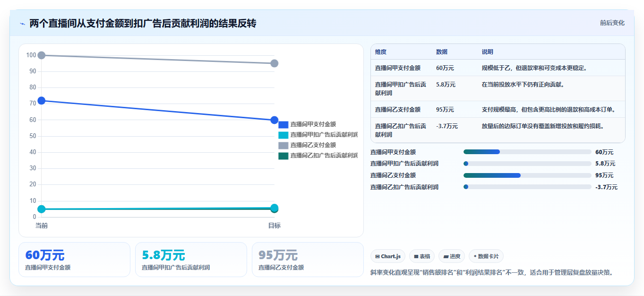
Task: Click the footer note starting 斜率变化直观呈现
Action: click(x=492, y=273)
